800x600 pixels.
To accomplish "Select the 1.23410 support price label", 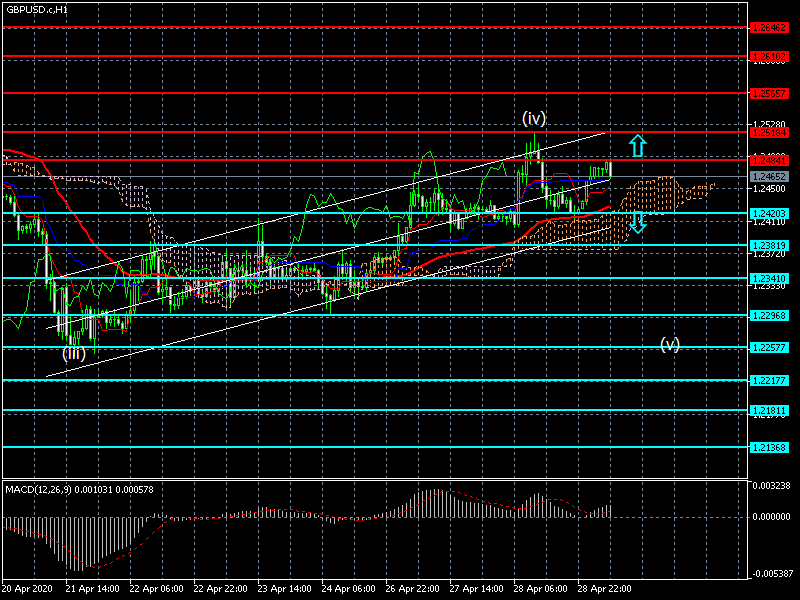I will (769, 279).
